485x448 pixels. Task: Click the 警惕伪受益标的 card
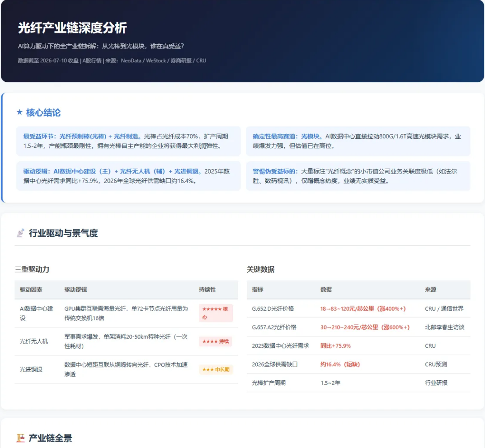coord(358,176)
